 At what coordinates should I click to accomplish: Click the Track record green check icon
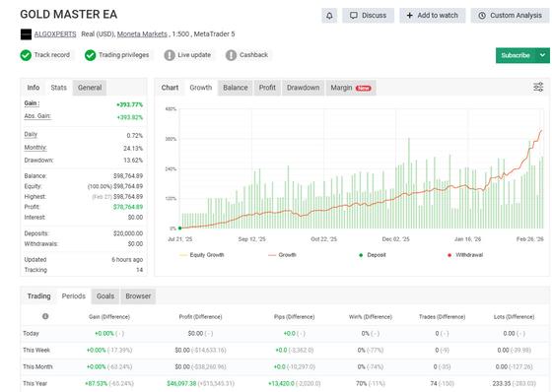[x=26, y=55]
